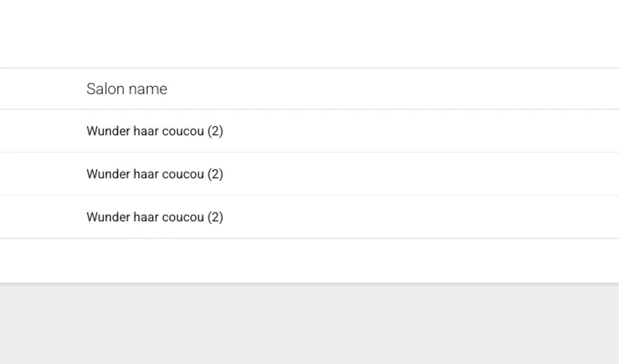
Task: Open the first Wunder haar coucou (2) row
Action: pyautogui.click(x=309, y=131)
